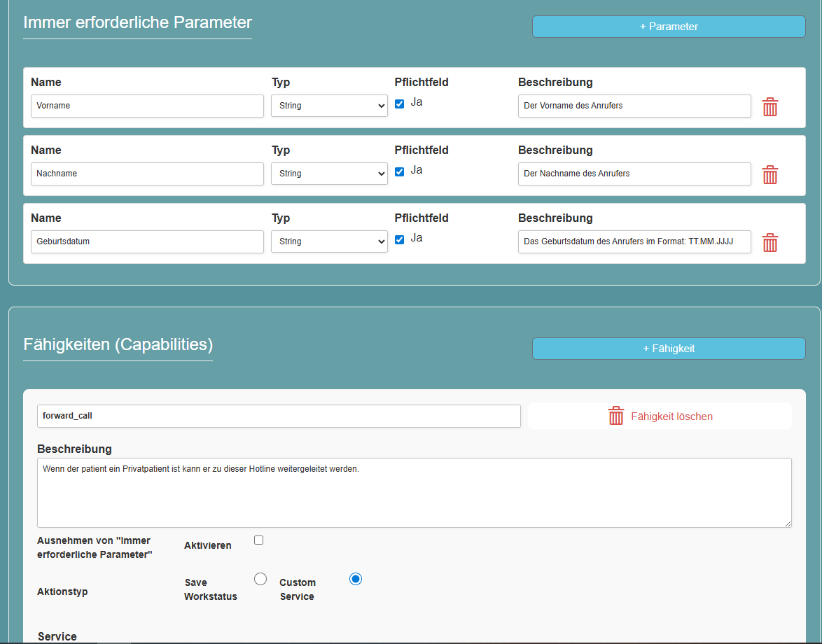Click the + Parameter button
Image resolution: width=822 pixels, height=644 pixels.
click(x=668, y=26)
